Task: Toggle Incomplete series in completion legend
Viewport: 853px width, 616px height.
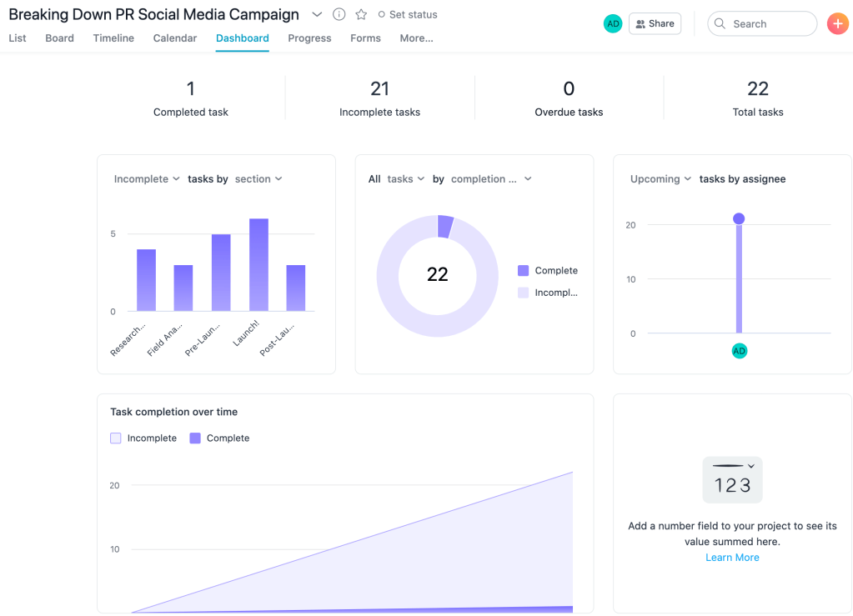Action: 143,438
